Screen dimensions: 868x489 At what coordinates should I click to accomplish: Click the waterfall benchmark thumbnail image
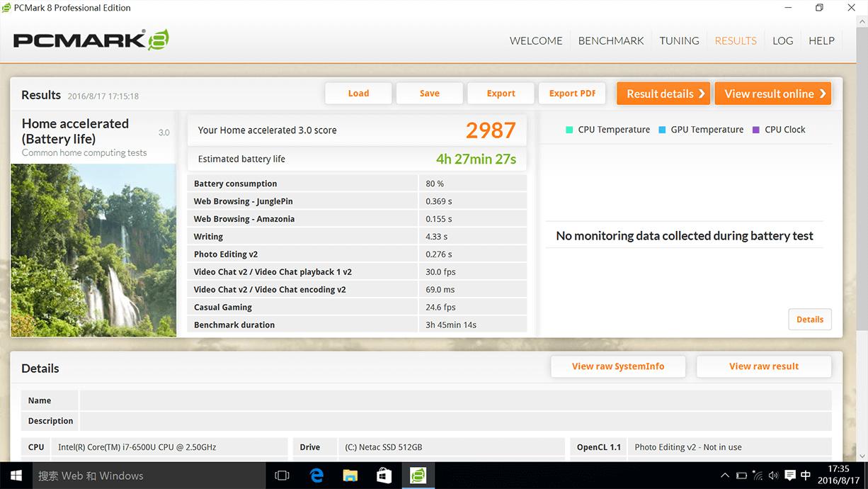point(93,250)
